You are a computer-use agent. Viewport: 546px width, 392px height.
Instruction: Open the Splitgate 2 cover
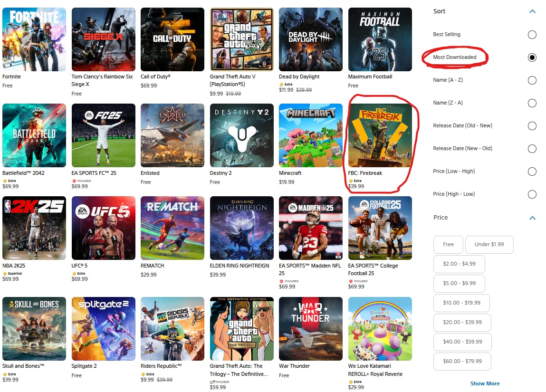coord(104,329)
